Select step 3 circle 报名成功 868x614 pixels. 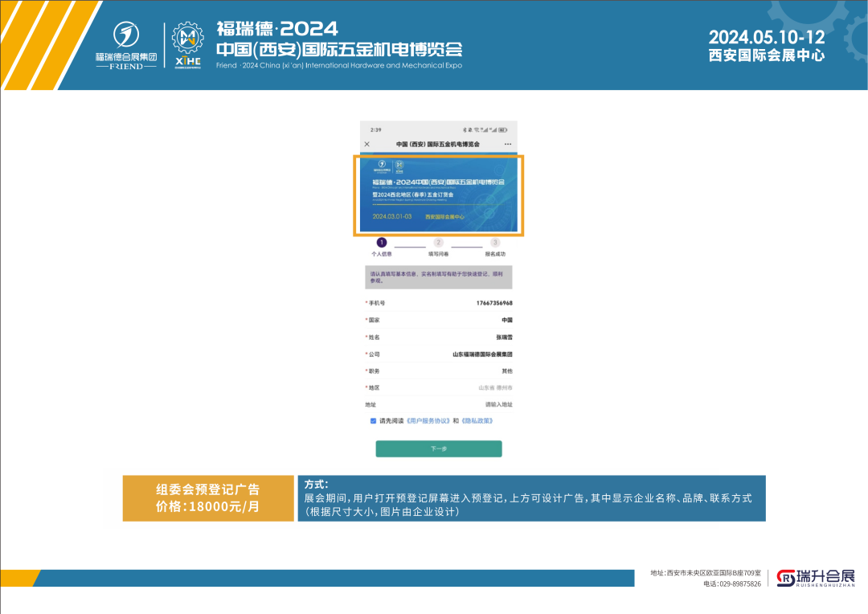click(495, 243)
